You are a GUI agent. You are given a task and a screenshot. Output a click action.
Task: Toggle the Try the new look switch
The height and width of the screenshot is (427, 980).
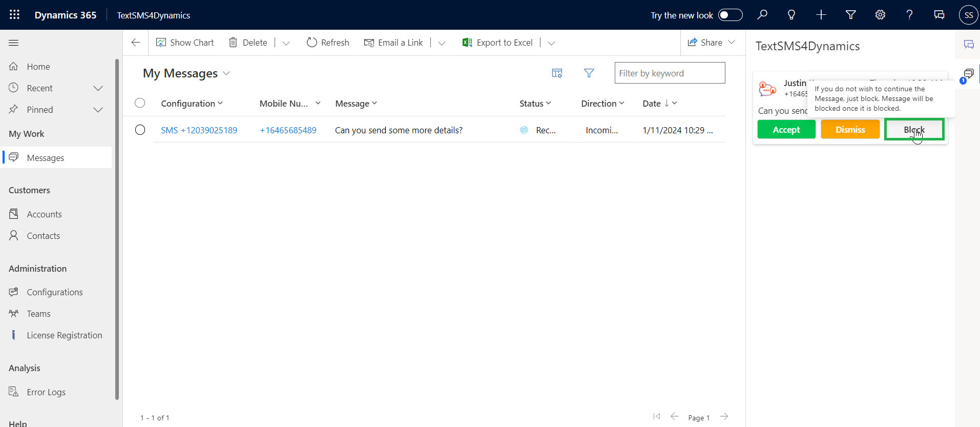730,15
